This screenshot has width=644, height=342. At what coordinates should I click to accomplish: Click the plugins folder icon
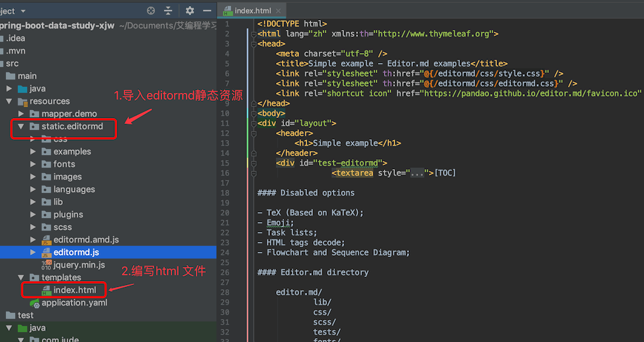tap(46, 215)
